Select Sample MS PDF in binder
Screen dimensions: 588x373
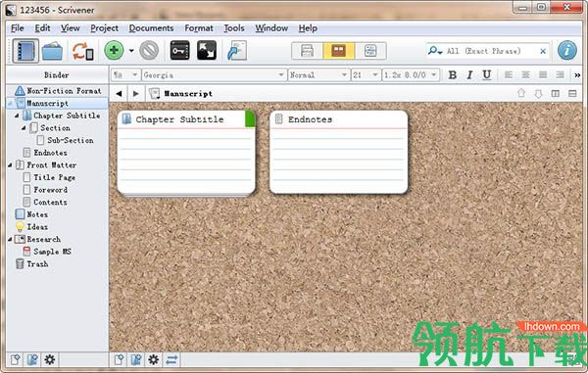47,252
